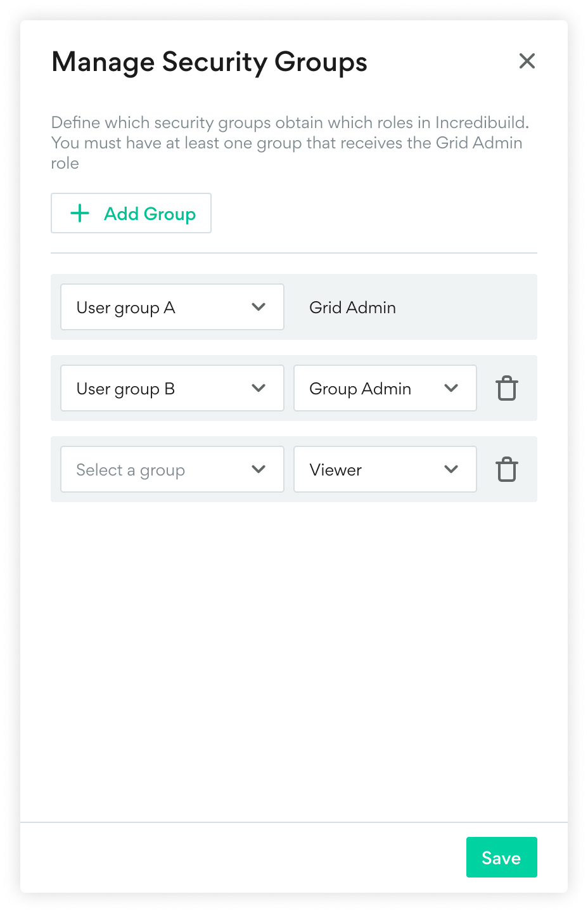This screenshot has height=913, width=588.
Task: Delete the User group B row
Action: click(x=507, y=388)
